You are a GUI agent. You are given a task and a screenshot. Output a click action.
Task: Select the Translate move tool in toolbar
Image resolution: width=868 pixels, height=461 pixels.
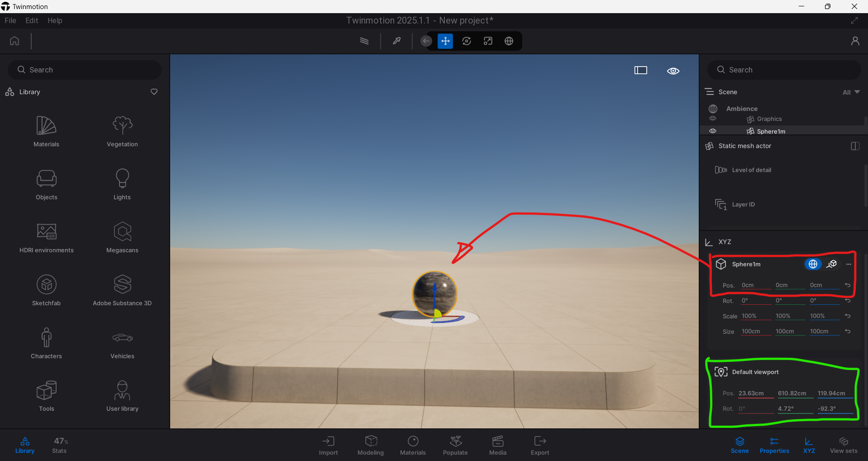445,41
